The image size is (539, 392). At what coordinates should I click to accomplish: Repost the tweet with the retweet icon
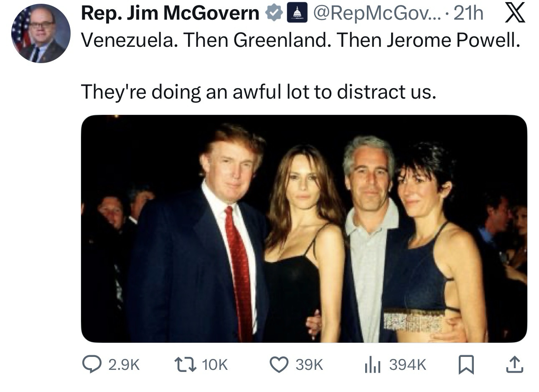click(184, 365)
